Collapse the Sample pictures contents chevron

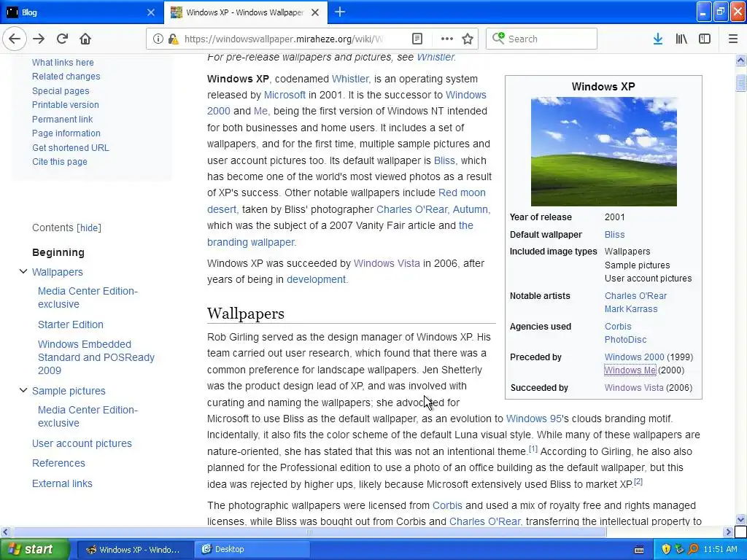[23, 390]
